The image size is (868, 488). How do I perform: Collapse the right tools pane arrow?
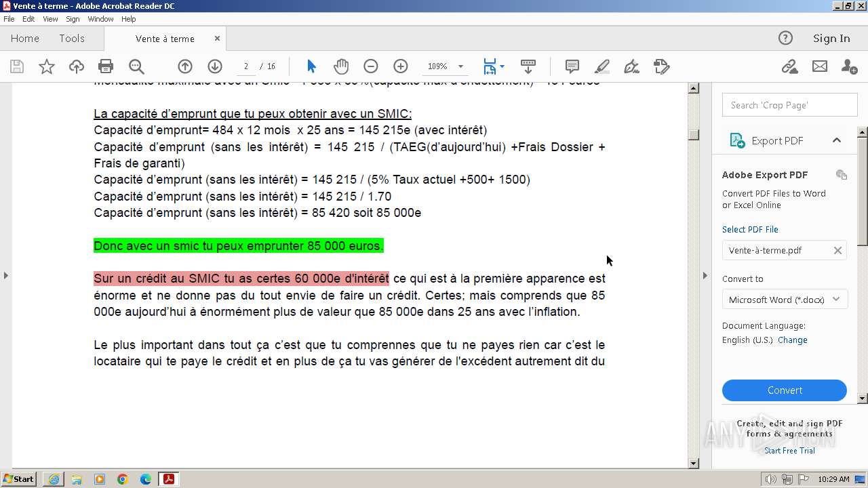(x=705, y=275)
